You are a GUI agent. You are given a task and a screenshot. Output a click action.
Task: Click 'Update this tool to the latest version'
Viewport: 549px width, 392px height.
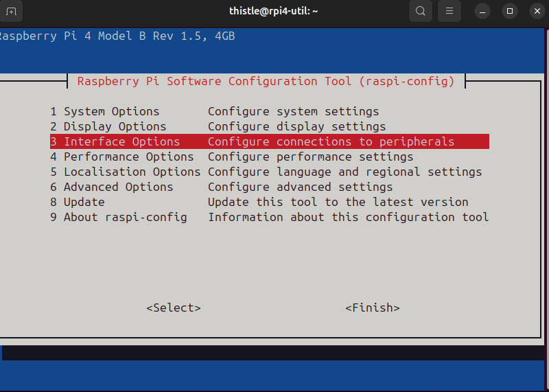click(x=338, y=202)
